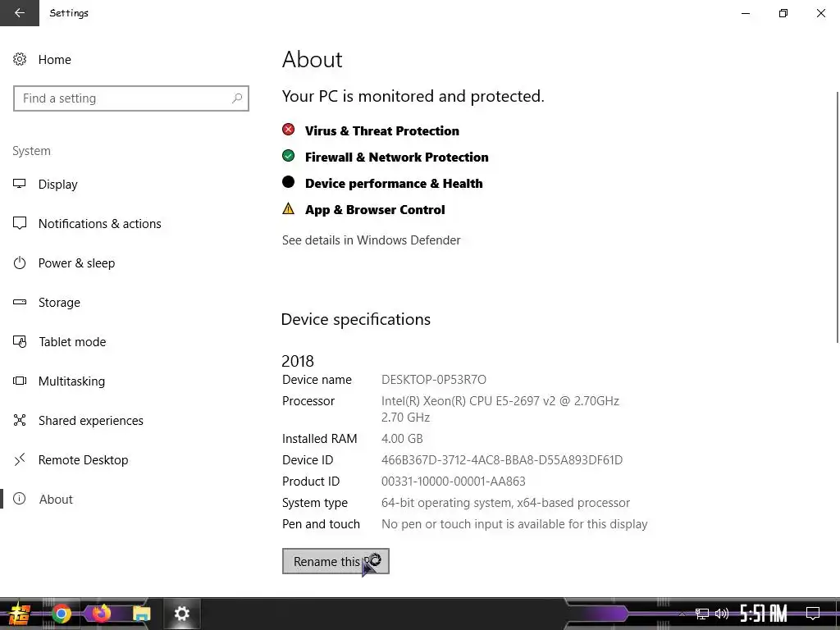Focus the Find a setting search box
Image resolution: width=840 pixels, height=630 pixels.
coord(131,98)
